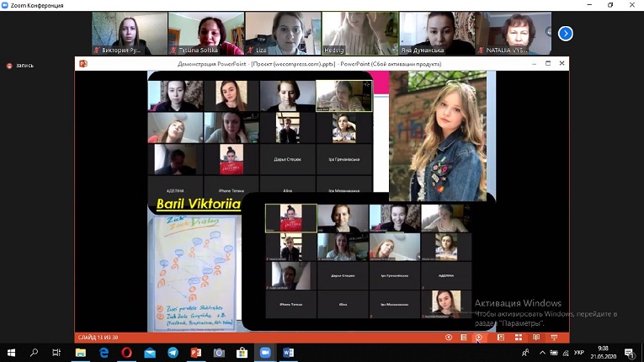This screenshot has height=362, width=644.
Task: Open the slide navigator menu icon
Action: [x=464, y=338]
